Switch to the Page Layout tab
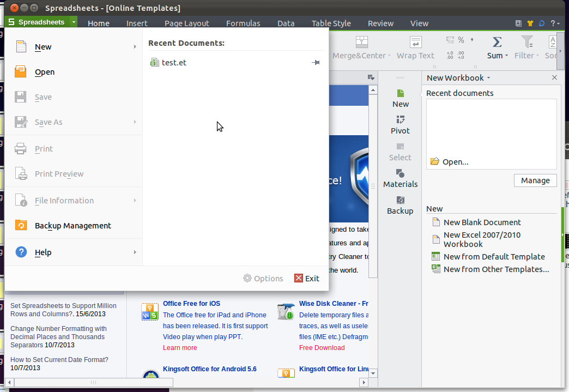The image size is (569, 392). [186, 23]
